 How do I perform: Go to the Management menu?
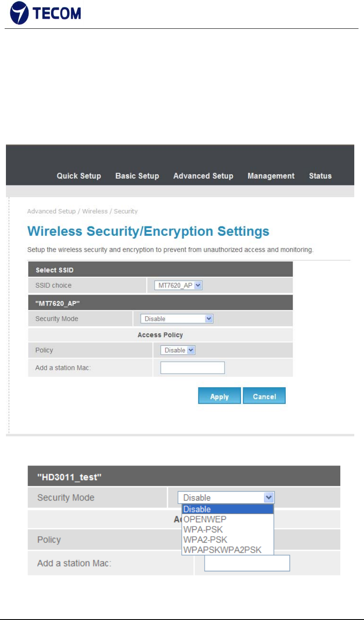coord(271,176)
